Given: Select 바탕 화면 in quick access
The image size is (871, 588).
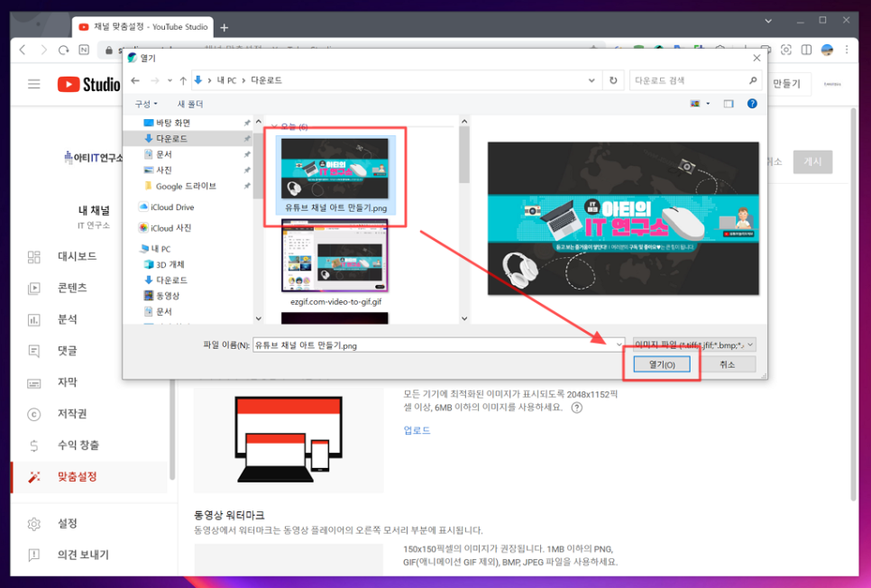Looking at the screenshot, I should [173, 123].
